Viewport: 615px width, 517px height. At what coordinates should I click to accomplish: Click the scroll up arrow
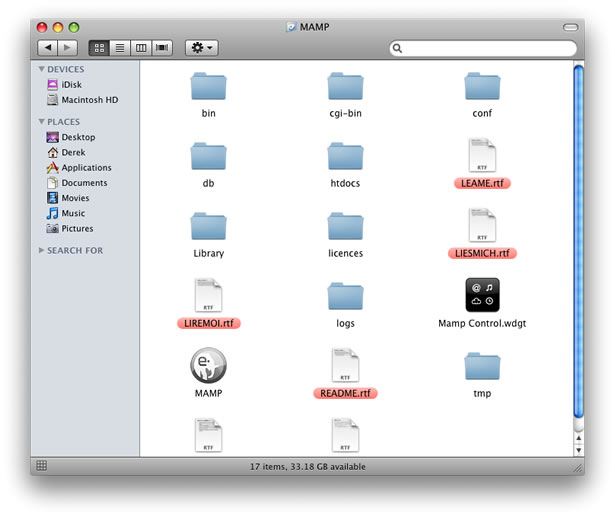click(579, 438)
